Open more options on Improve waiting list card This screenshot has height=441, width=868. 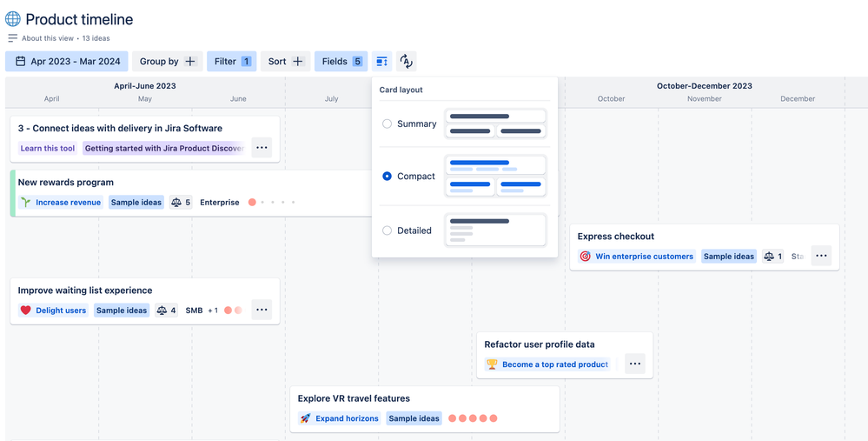(262, 310)
